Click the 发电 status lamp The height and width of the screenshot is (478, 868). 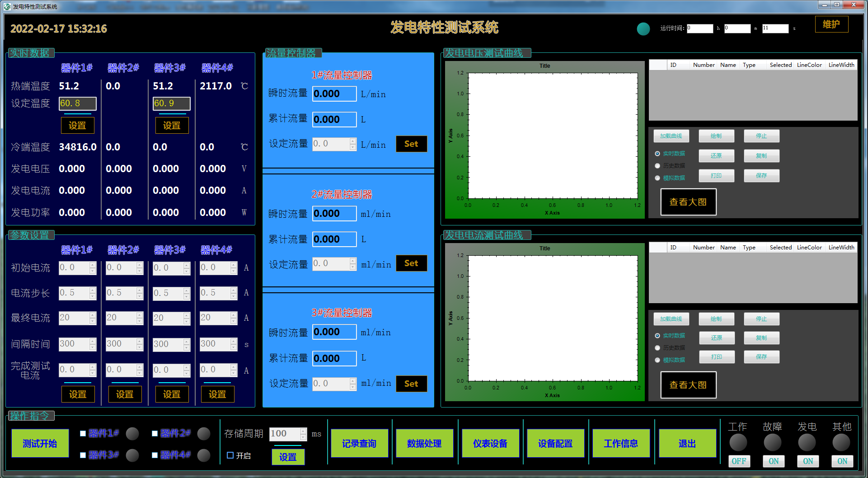coord(807,443)
